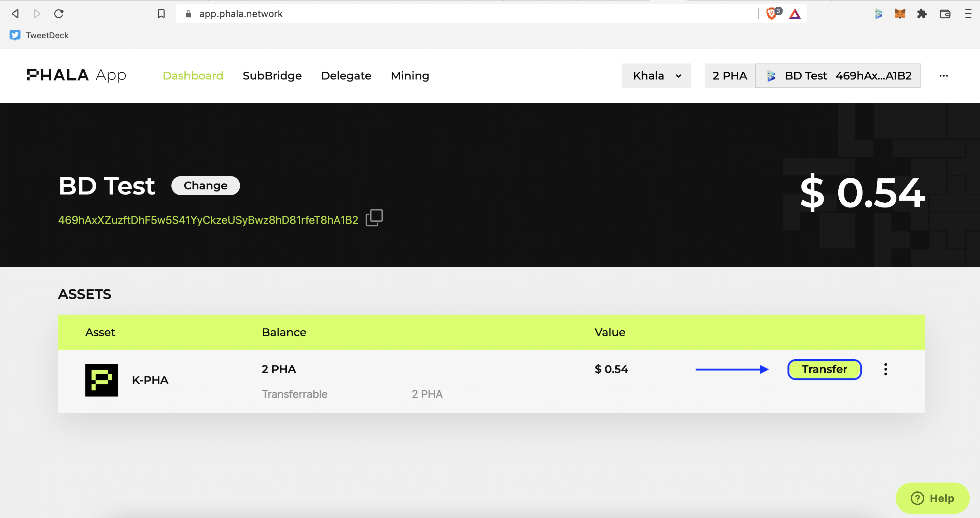This screenshot has height=518, width=980.
Task: Open browser hamburger menu
Action: coord(968,14)
